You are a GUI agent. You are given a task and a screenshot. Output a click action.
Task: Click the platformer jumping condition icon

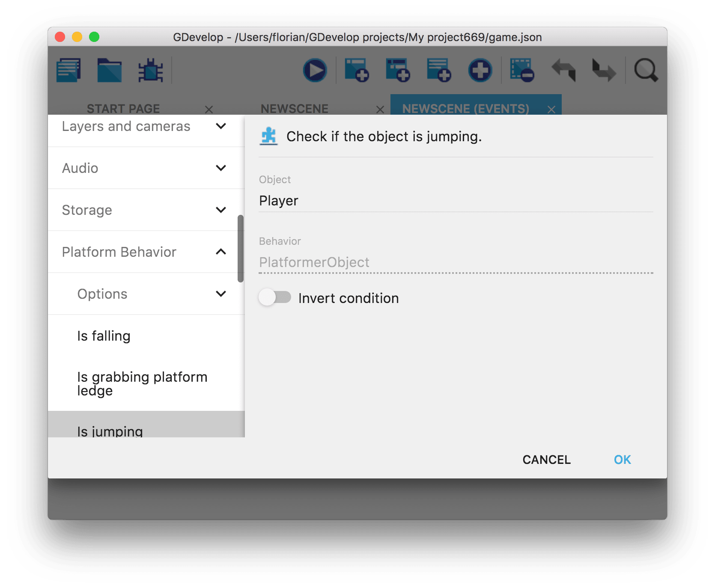click(269, 137)
